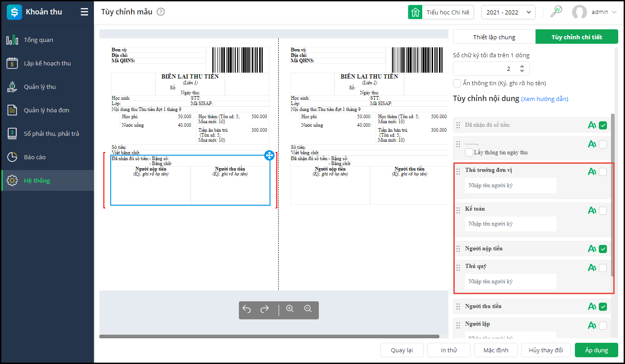Zoom in on the receipt preview
Viewport: 625px width, 364px height.
pos(290,309)
